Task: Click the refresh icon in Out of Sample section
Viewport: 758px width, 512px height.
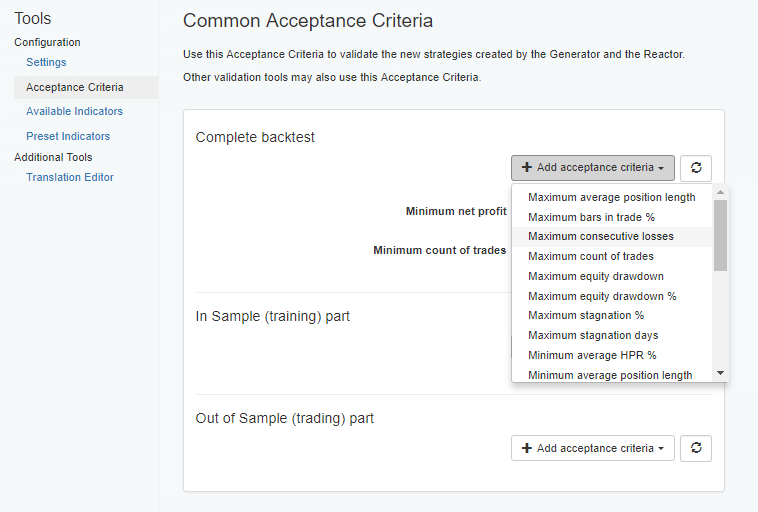Action: tap(696, 448)
